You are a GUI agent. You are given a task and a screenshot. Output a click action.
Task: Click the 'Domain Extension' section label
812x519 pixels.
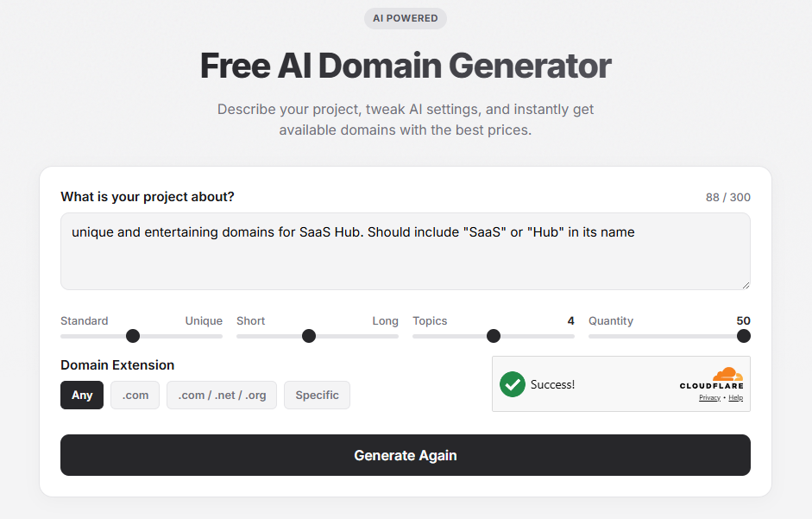click(116, 365)
